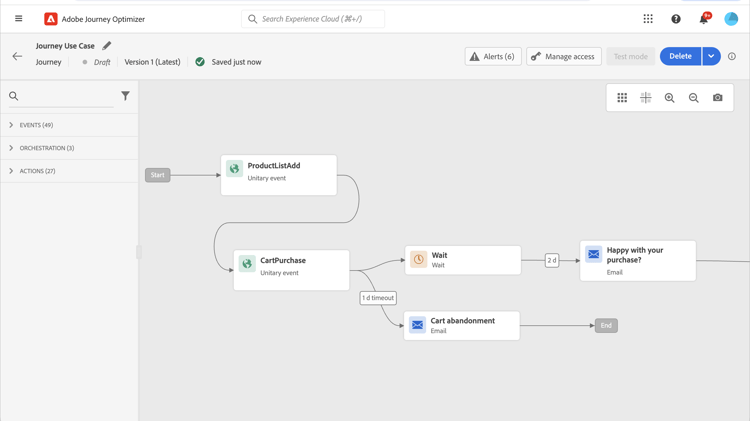This screenshot has height=421, width=750.
Task: View notifications bell icon
Action: pyautogui.click(x=704, y=19)
